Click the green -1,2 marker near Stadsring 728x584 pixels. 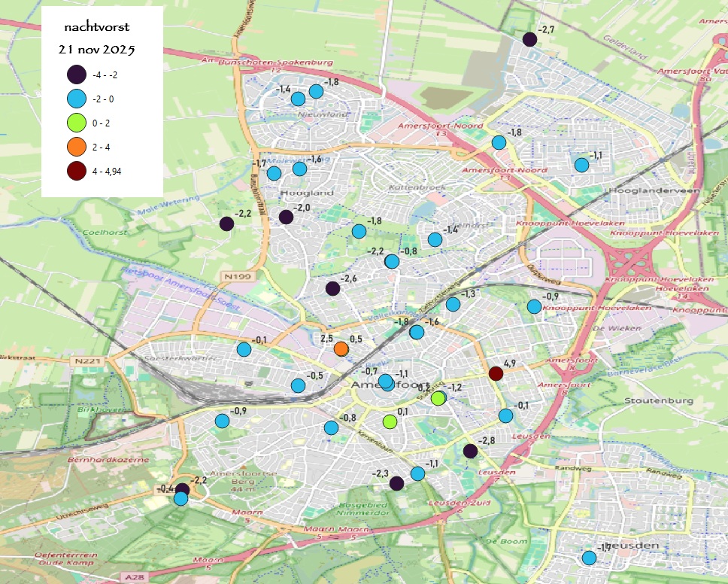[x=438, y=400]
